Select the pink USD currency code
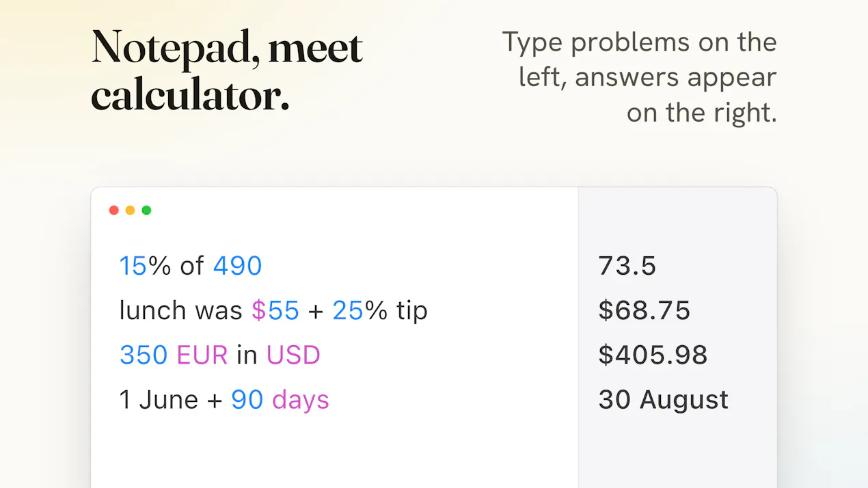Screen dimensions: 868x488 pyautogui.click(x=293, y=355)
